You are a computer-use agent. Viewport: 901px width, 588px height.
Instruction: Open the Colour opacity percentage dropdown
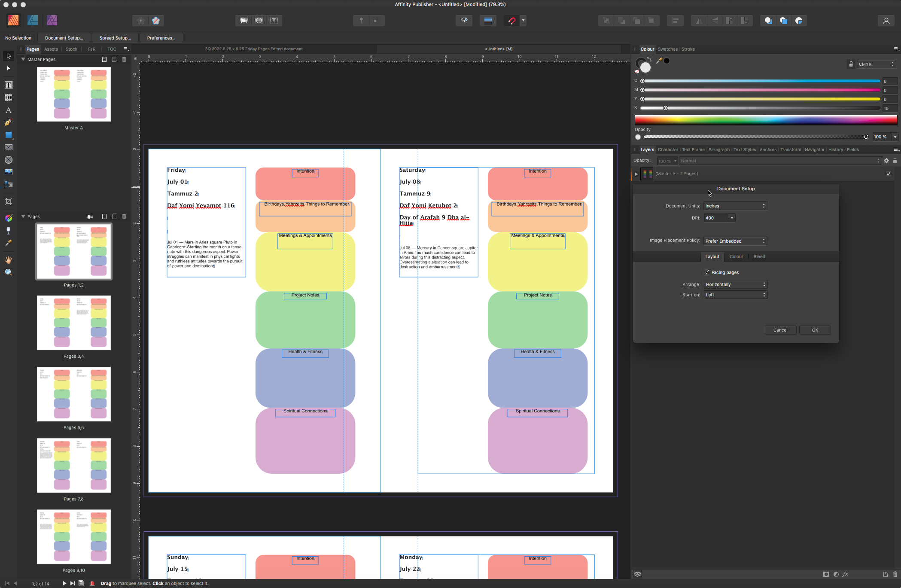coord(895,137)
